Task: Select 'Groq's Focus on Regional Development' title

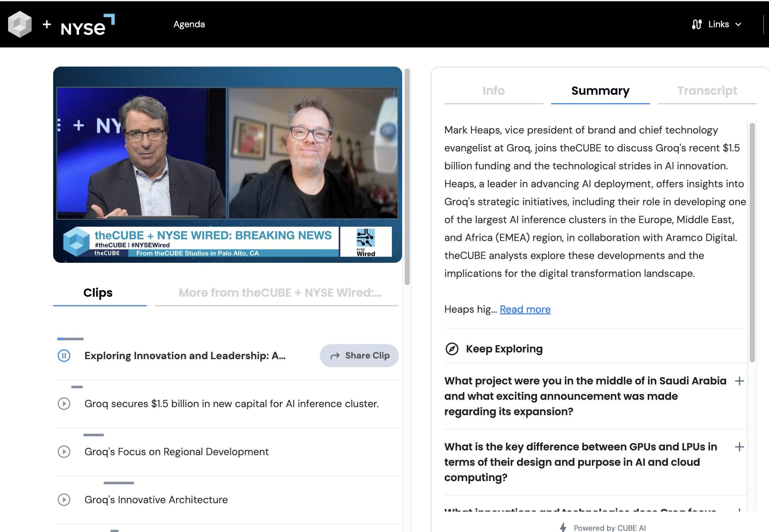Action: click(x=176, y=452)
